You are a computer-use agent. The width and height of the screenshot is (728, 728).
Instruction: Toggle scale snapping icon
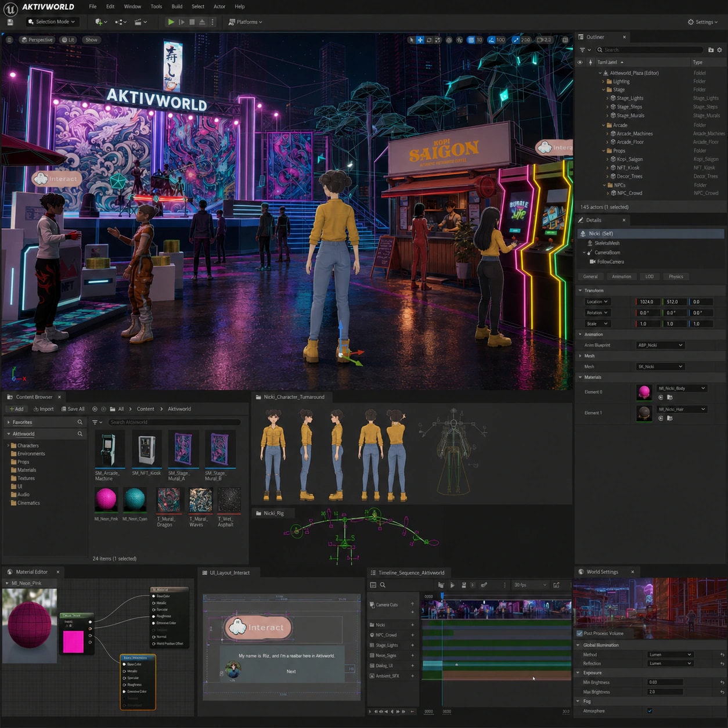[x=516, y=40]
